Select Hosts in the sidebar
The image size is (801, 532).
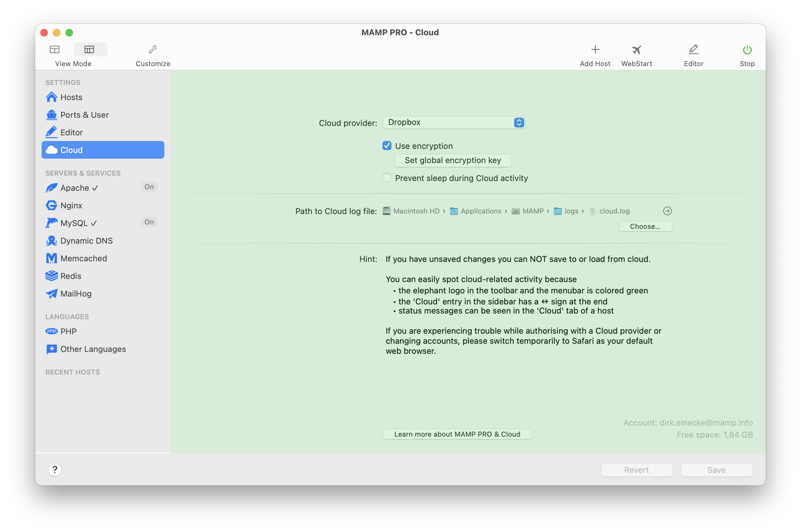click(71, 97)
